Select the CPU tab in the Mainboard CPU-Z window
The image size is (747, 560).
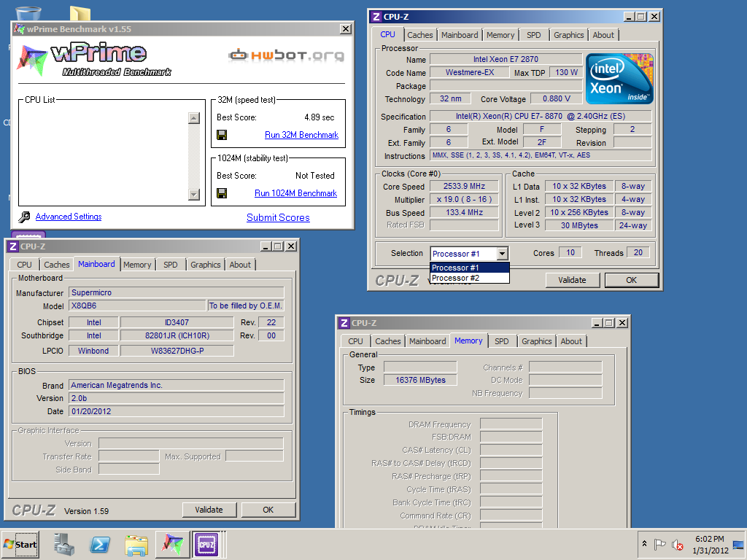24,265
